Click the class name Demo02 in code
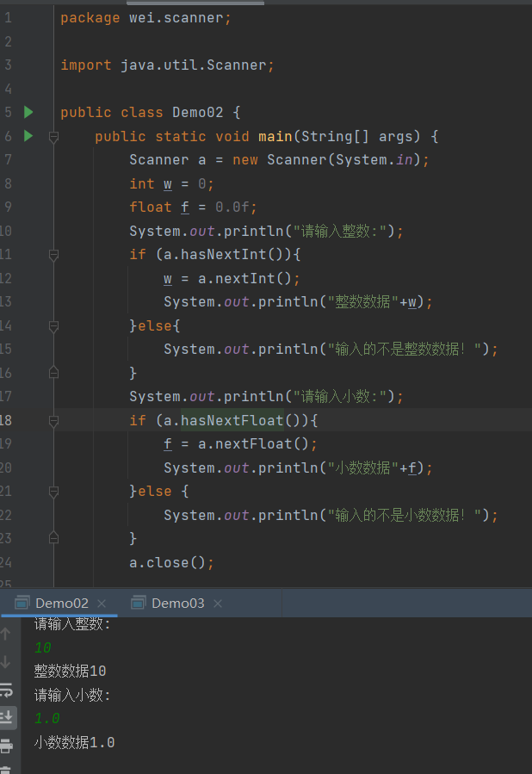 point(197,113)
